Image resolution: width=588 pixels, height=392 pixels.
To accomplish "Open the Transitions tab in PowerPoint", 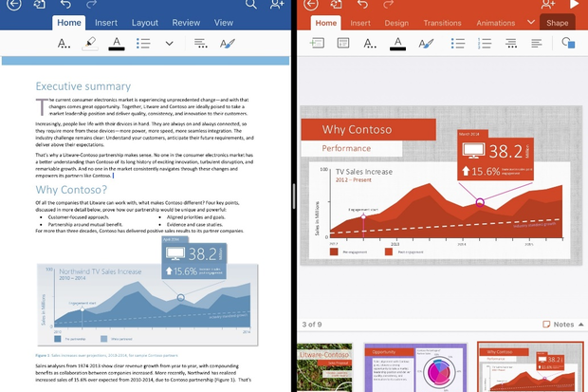I will [x=442, y=23].
